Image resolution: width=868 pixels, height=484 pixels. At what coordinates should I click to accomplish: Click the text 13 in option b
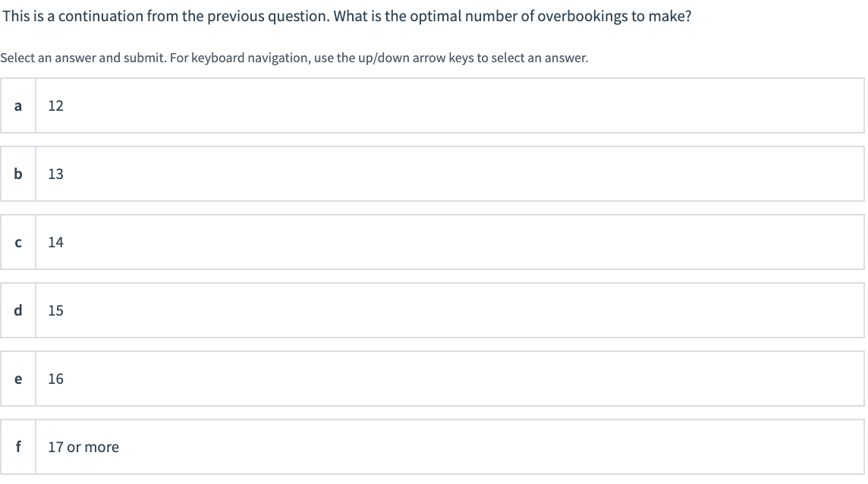54,174
